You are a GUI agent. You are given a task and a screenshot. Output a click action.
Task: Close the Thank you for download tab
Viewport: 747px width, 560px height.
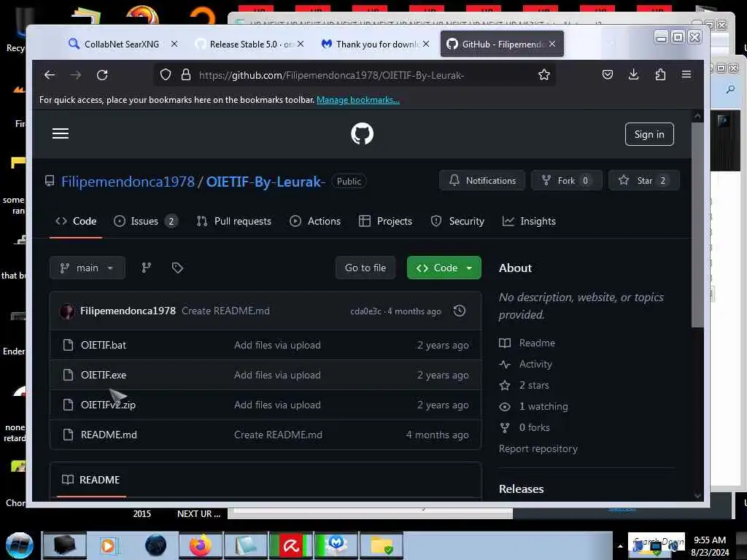[x=426, y=44]
